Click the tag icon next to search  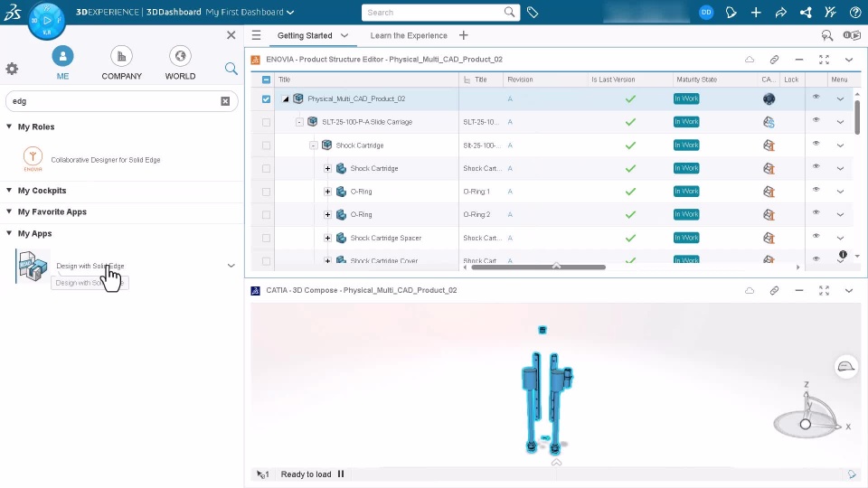point(533,12)
